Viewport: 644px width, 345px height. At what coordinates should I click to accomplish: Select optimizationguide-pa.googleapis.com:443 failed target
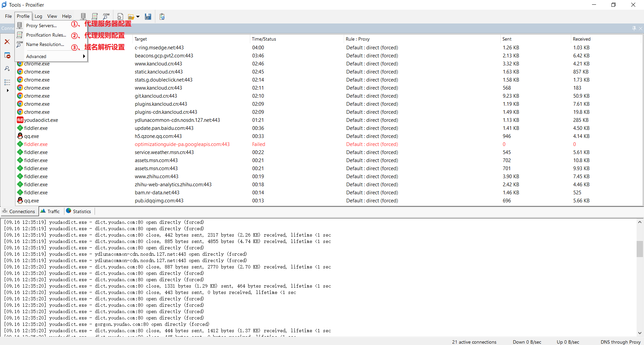[x=182, y=144]
